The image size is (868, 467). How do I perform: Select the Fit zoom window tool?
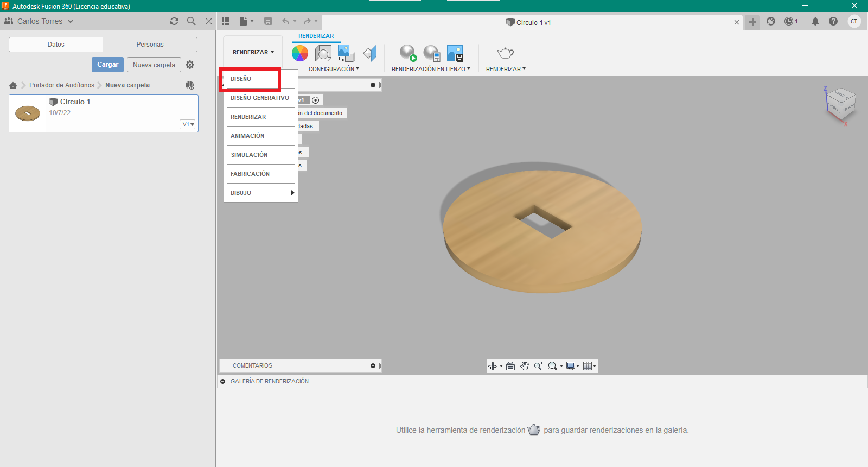553,366
